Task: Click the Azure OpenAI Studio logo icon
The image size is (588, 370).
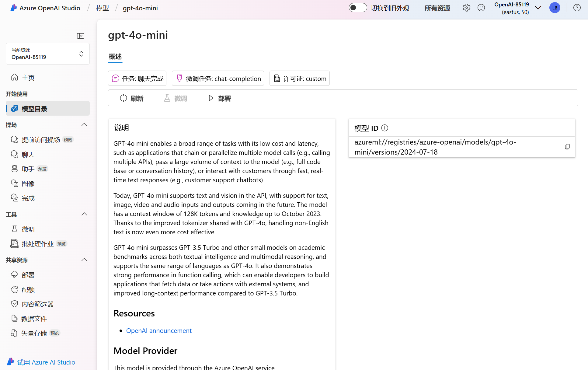Action: point(13,8)
